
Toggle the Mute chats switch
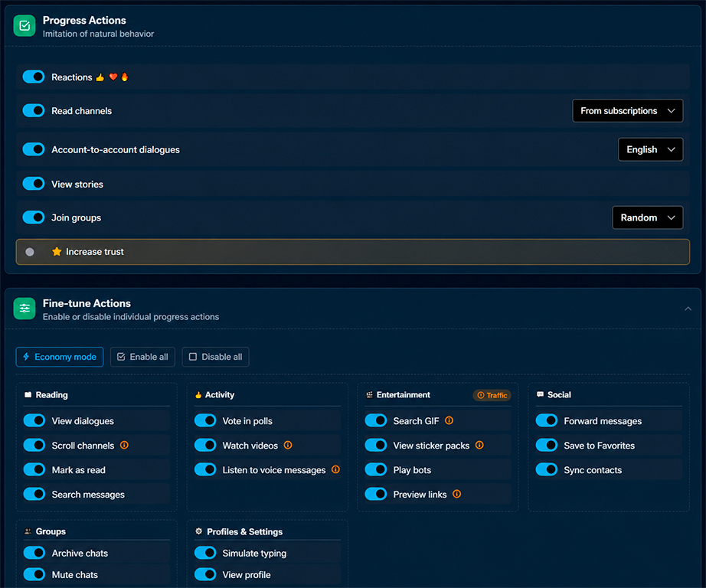[x=34, y=574]
